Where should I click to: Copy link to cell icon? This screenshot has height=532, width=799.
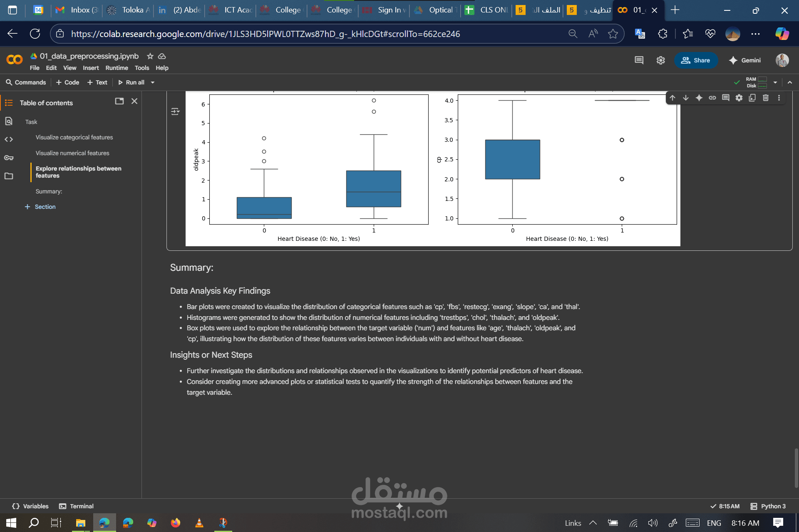[712, 98]
